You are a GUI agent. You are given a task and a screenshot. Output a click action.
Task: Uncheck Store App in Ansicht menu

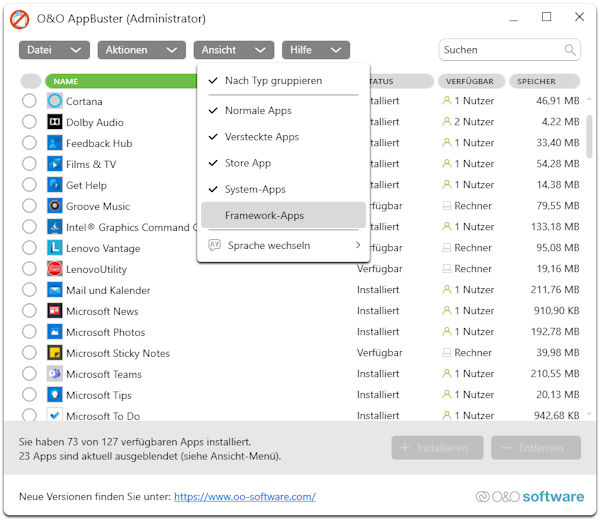[283, 163]
